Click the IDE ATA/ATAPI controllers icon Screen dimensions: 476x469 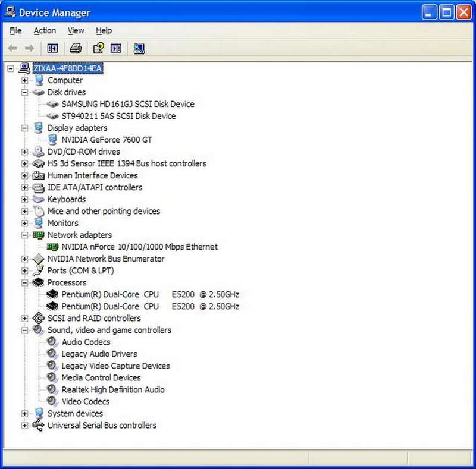(x=39, y=187)
